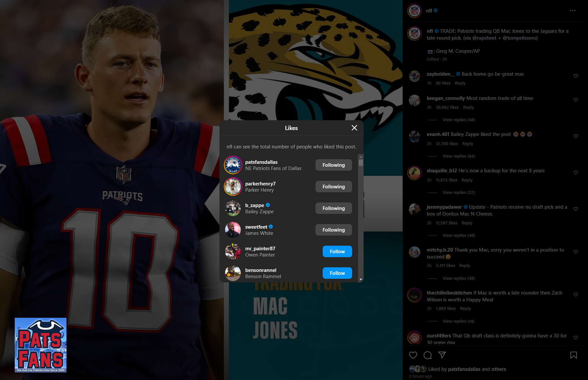Toggle Following for sweetfeet
This screenshot has height=380, width=588.
pos(333,230)
